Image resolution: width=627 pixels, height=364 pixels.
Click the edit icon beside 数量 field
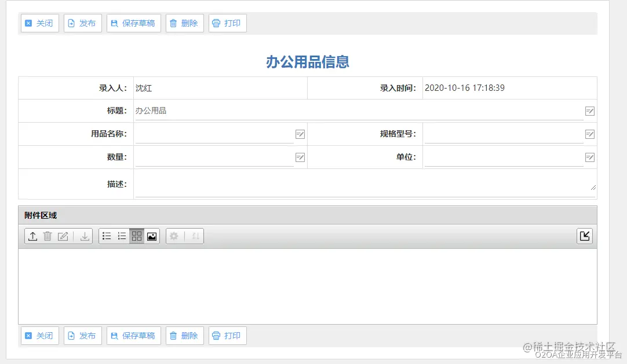[x=300, y=157]
